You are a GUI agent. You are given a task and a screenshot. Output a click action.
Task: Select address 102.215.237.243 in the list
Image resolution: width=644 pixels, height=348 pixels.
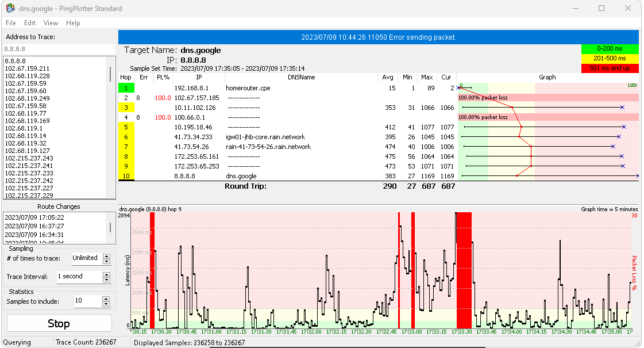point(29,158)
